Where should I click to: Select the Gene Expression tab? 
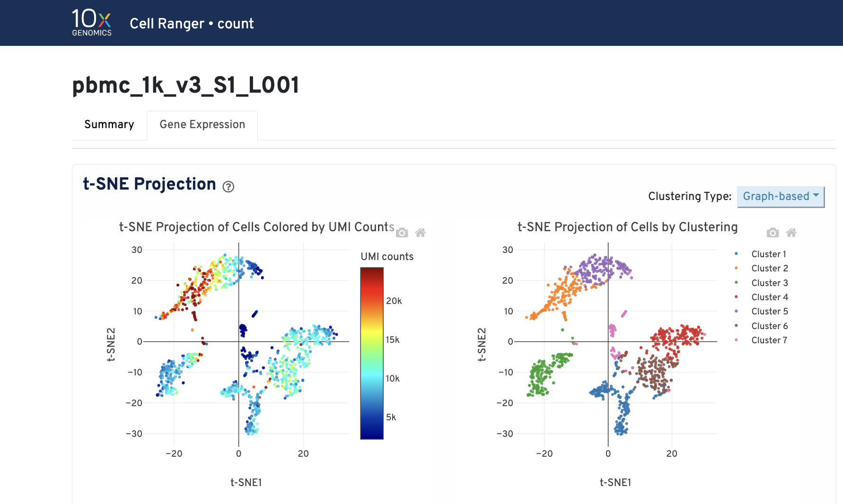[x=202, y=124]
